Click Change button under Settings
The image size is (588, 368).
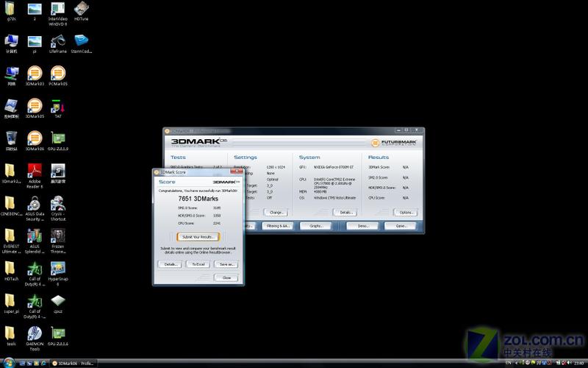coord(276,213)
